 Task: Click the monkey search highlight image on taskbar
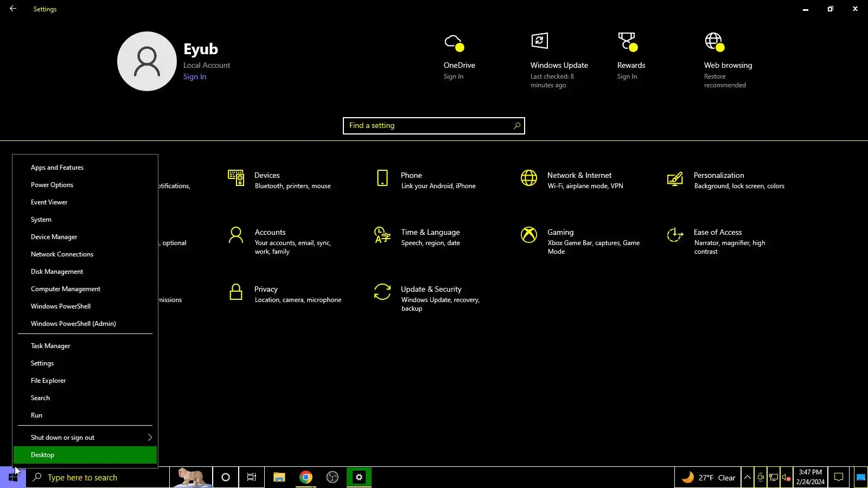click(191, 477)
